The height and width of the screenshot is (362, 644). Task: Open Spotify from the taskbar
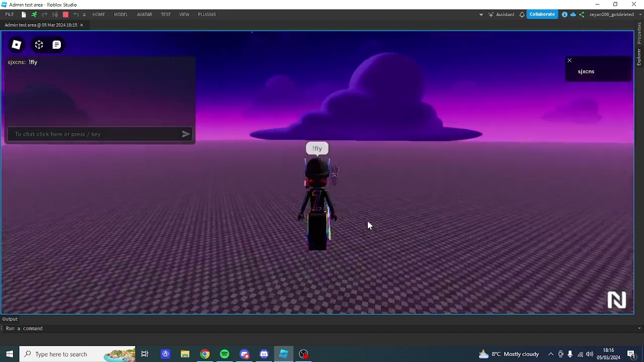(x=224, y=354)
